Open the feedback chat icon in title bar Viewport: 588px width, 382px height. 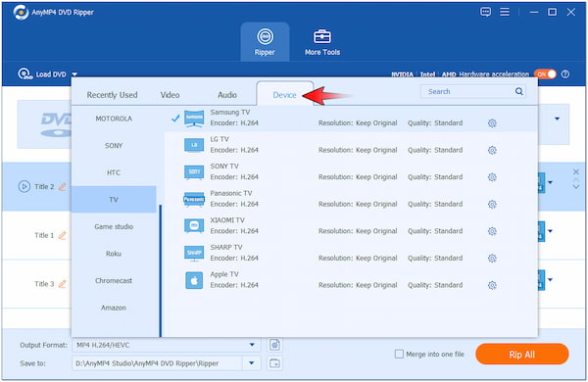[486, 12]
